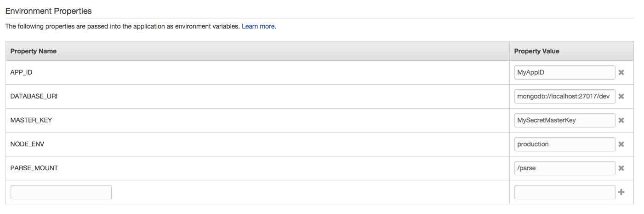Open the Learn more link
Viewport: 644px width, 214px height.
pyautogui.click(x=258, y=27)
